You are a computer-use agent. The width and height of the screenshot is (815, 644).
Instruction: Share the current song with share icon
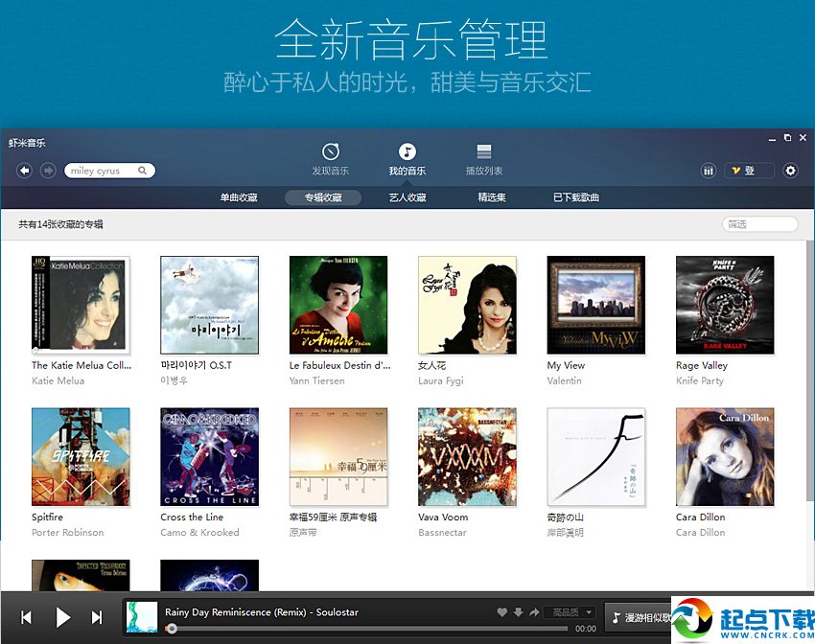pyautogui.click(x=534, y=612)
